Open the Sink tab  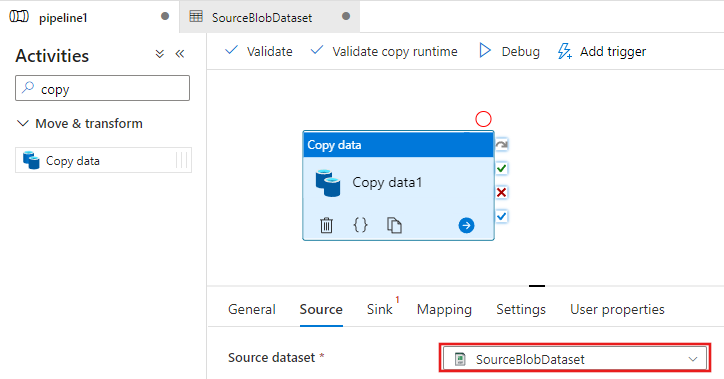coord(380,309)
